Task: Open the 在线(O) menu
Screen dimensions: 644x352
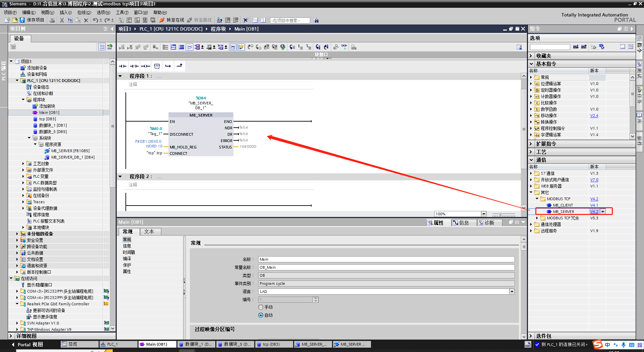Action: click(84, 12)
